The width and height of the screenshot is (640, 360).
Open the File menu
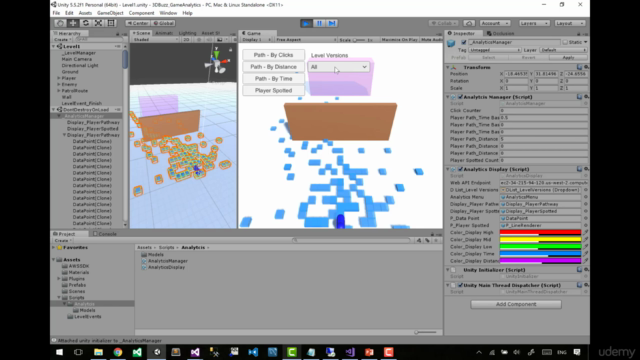tap(56, 13)
